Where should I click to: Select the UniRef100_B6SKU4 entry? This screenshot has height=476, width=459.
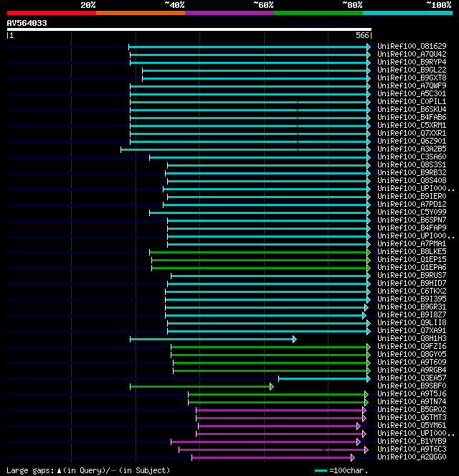412,109
